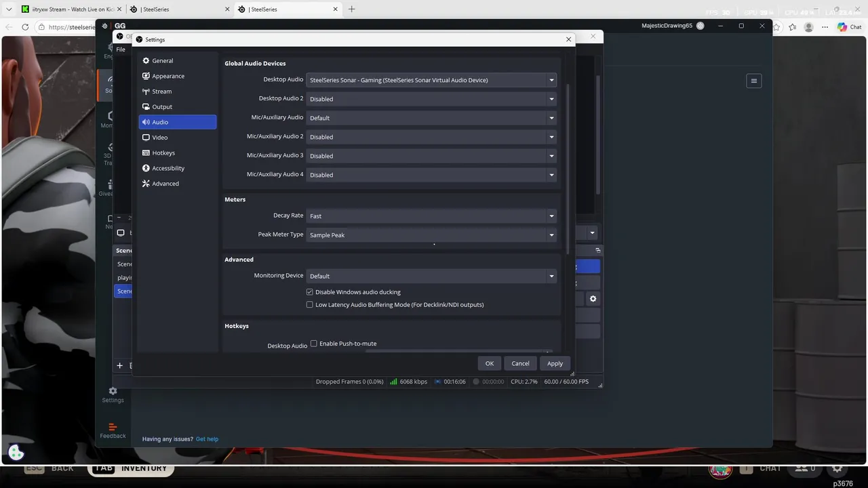The width and height of the screenshot is (868, 488).
Task: Click Cancel in Settings dialog
Action: (x=520, y=363)
